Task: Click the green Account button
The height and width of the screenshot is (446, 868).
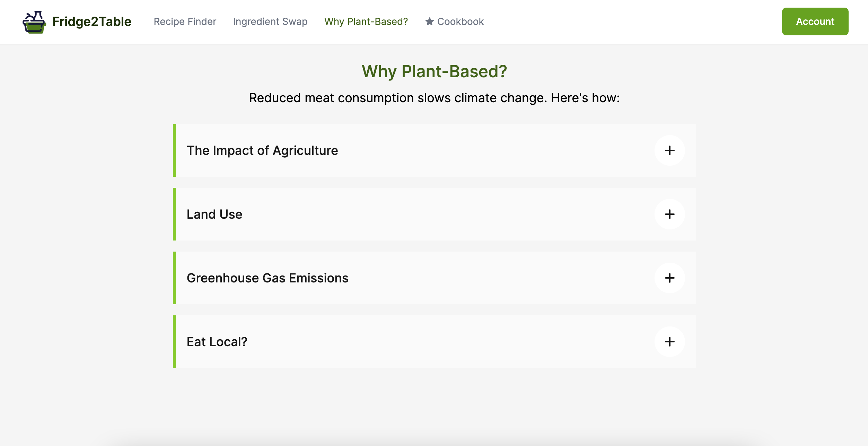Action: point(815,21)
